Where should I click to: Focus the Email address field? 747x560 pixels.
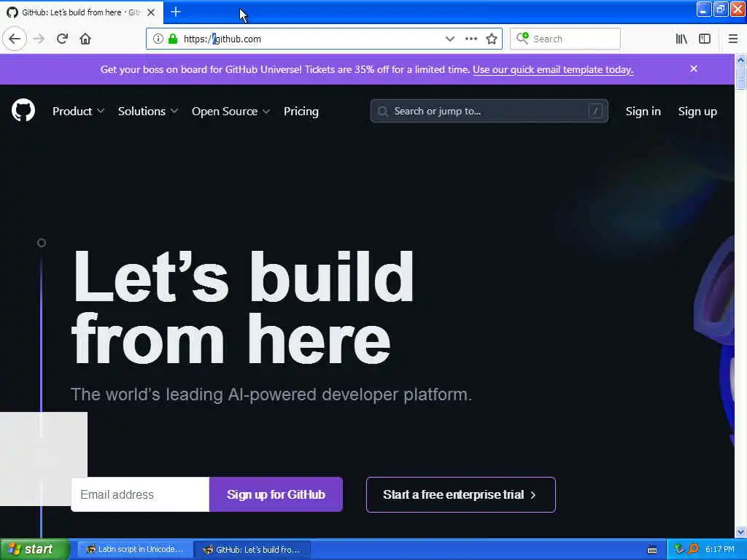(140, 494)
